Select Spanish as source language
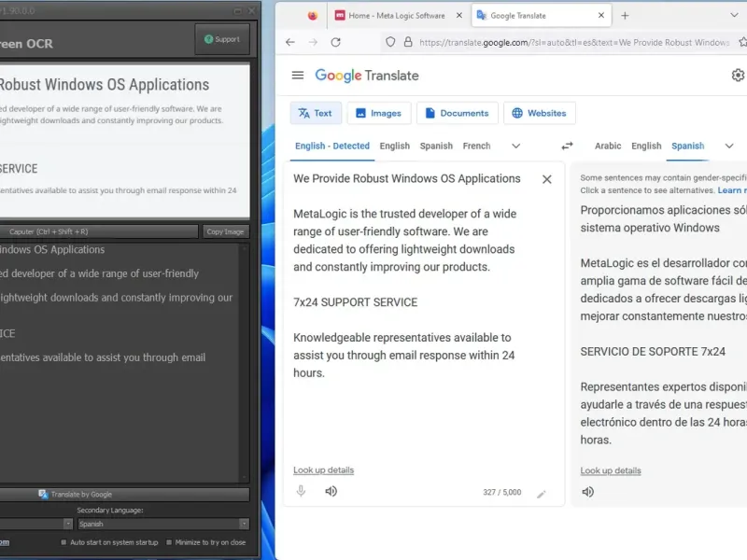The width and height of the screenshot is (747, 560). coord(436,146)
